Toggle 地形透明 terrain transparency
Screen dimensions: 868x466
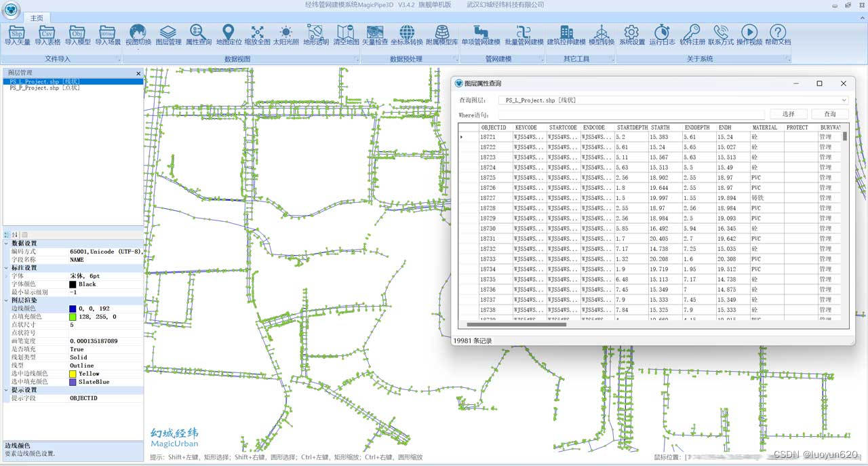[x=315, y=35]
